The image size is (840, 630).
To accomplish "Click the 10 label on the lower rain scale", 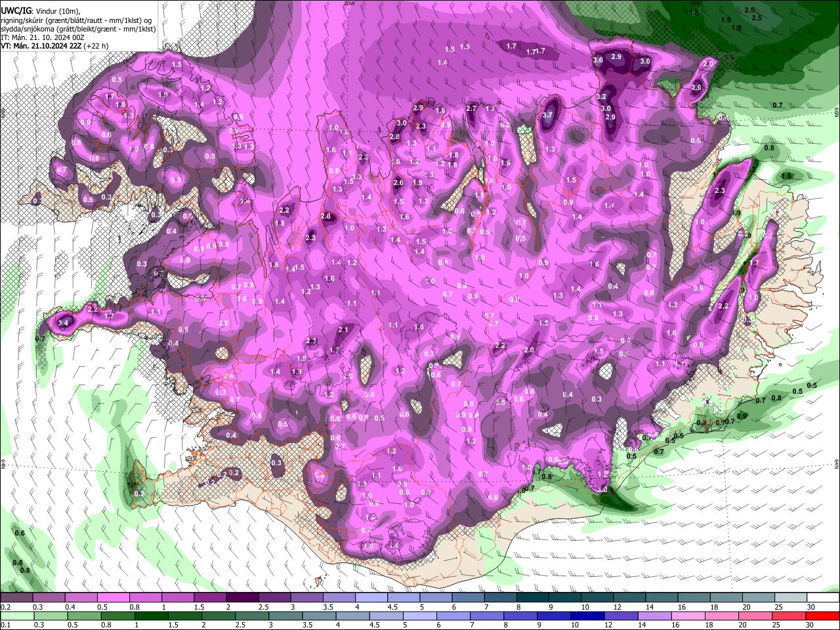I will click(x=575, y=625).
